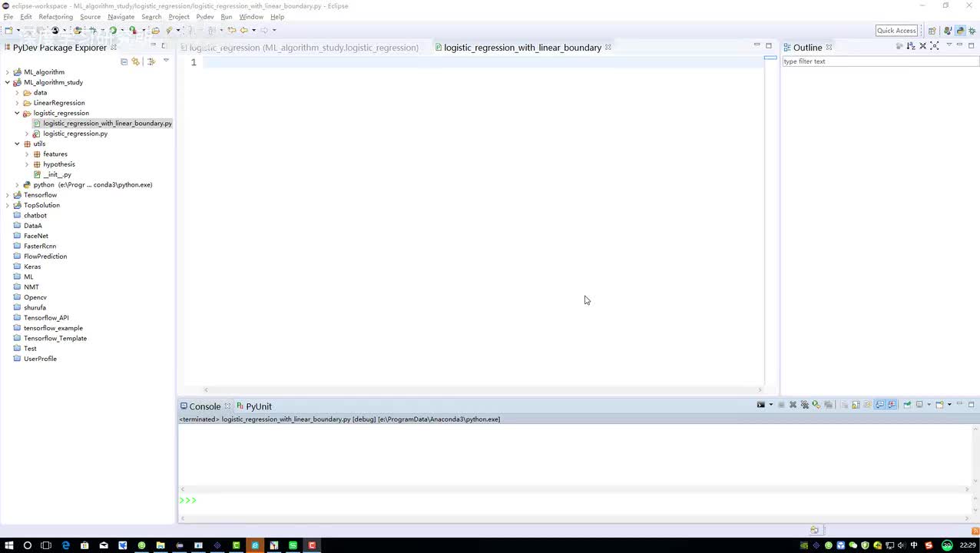Toggle Link with Editor in Package Explorer
Viewport: 980px width, 553px height.
point(135,61)
